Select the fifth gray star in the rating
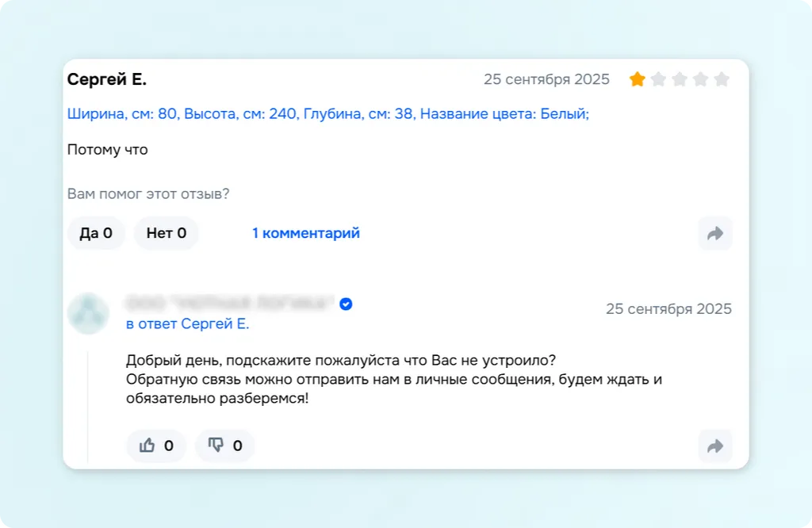 (721, 79)
